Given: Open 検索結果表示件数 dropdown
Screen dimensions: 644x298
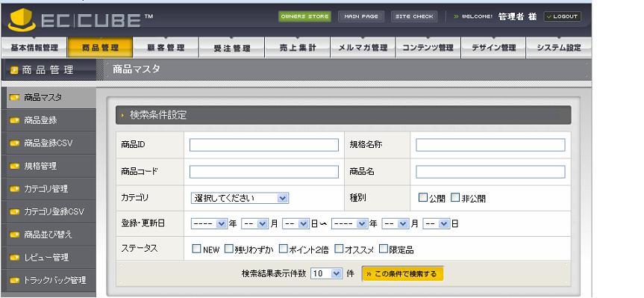Looking at the screenshot, I should click(326, 274).
